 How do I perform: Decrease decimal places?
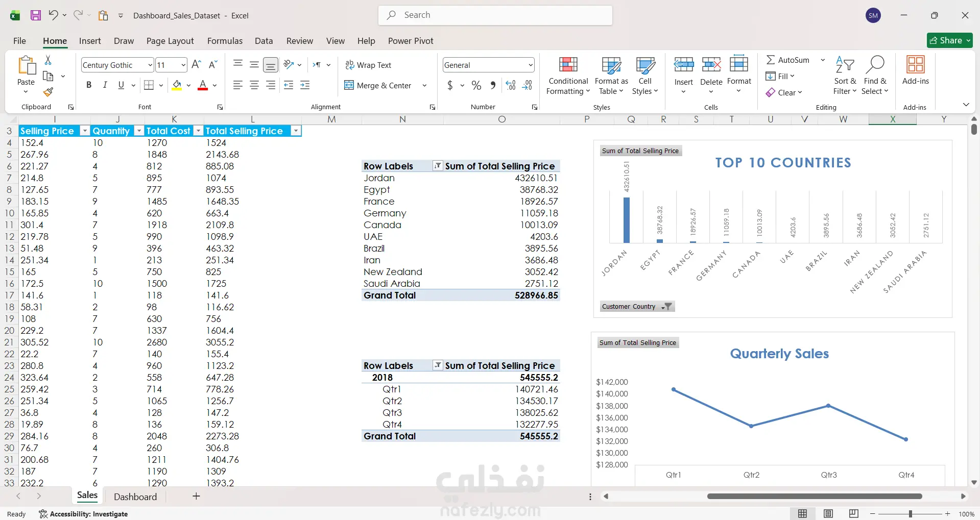click(x=528, y=85)
